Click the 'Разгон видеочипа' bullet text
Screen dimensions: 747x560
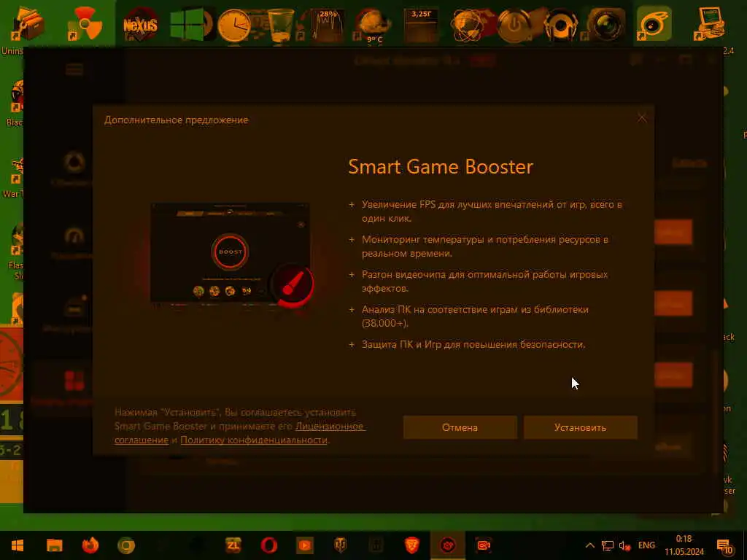(x=484, y=281)
